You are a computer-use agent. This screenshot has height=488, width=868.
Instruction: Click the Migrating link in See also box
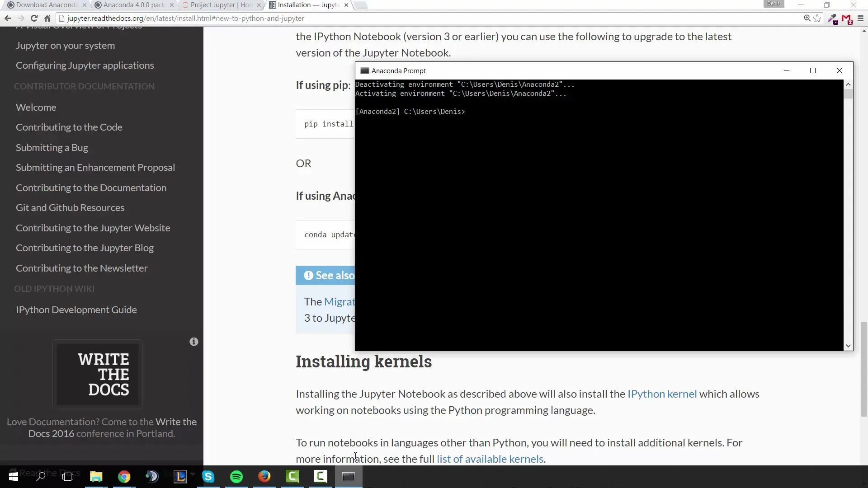click(340, 302)
